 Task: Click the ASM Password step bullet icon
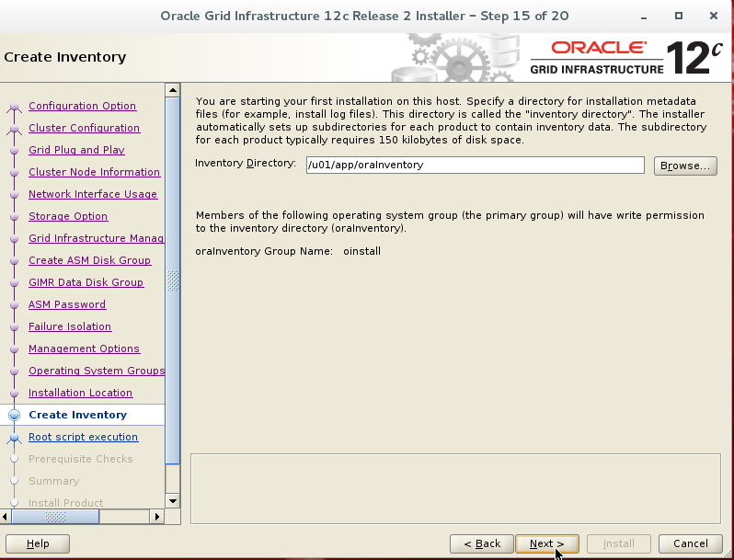[14, 305]
